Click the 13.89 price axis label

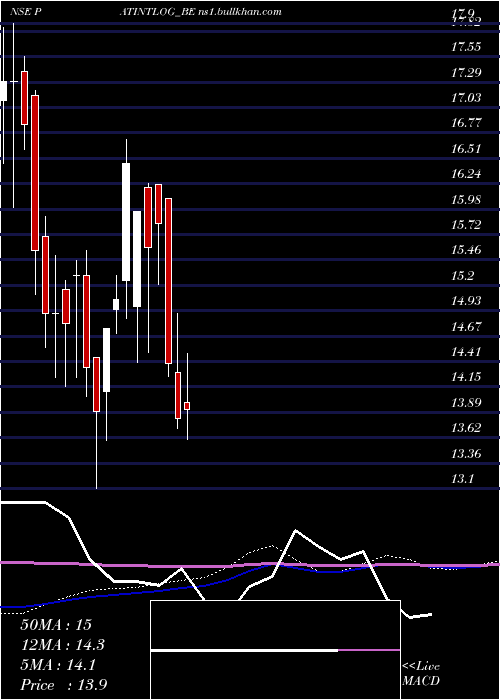coord(466,403)
